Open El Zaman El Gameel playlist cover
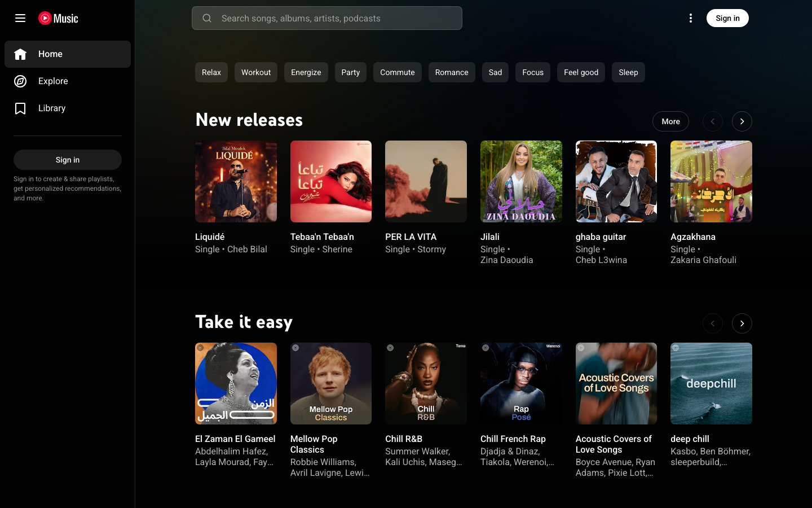The width and height of the screenshot is (812, 508). tap(236, 383)
